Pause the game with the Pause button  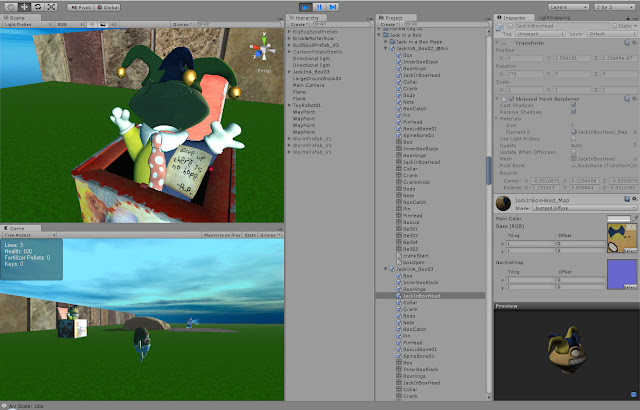[319, 7]
